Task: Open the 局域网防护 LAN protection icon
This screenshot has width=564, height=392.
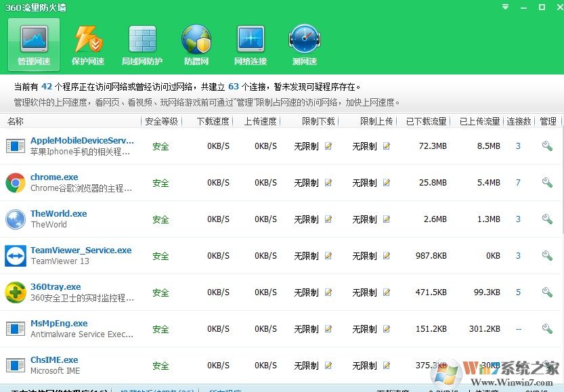Action: [x=142, y=45]
